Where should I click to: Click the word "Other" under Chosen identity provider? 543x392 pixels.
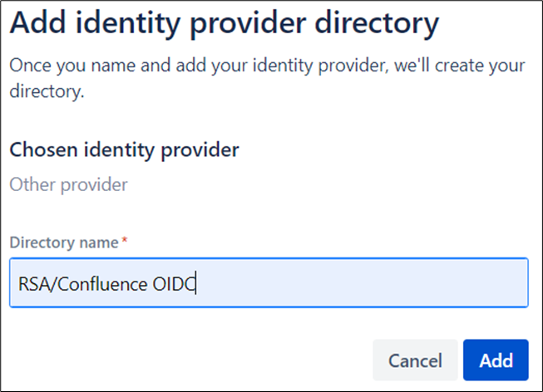click(30, 184)
